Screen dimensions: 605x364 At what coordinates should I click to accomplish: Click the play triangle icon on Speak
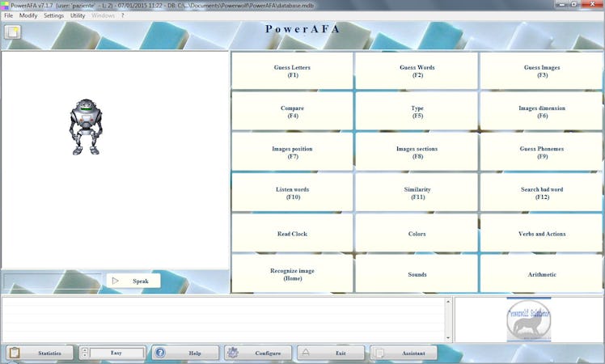(116, 281)
